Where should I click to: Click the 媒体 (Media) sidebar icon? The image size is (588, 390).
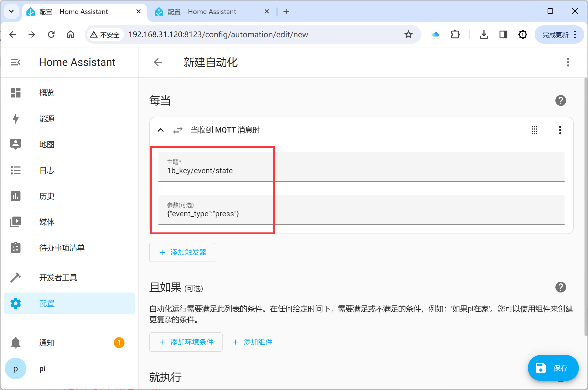(16, 222)
